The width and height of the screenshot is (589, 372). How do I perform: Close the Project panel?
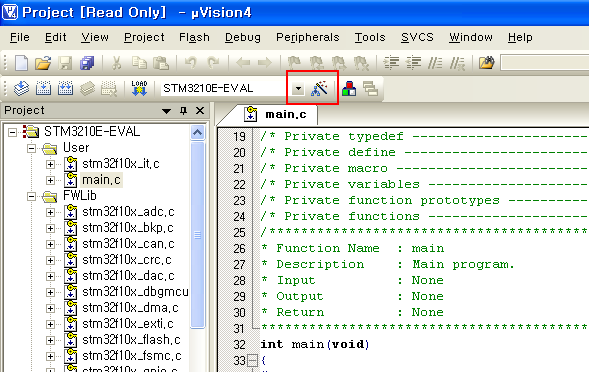(200, 110)
